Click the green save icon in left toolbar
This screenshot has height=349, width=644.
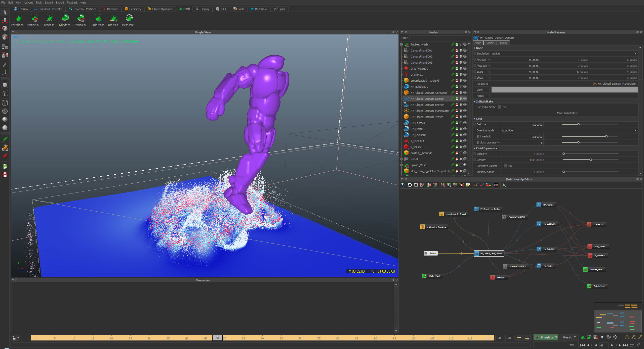[5, 166]
